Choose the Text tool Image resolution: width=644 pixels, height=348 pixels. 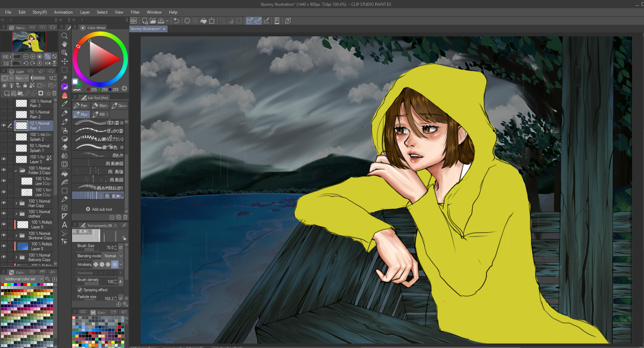coord(65,225)
